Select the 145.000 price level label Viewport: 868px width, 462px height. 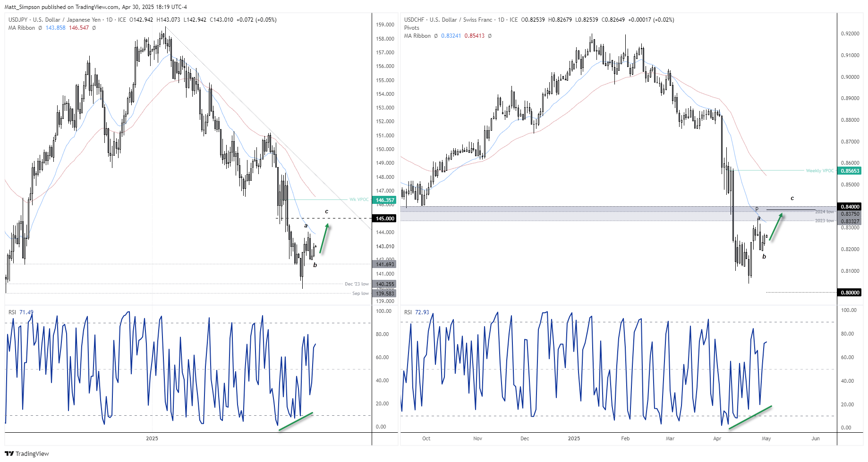click(384, 218)
